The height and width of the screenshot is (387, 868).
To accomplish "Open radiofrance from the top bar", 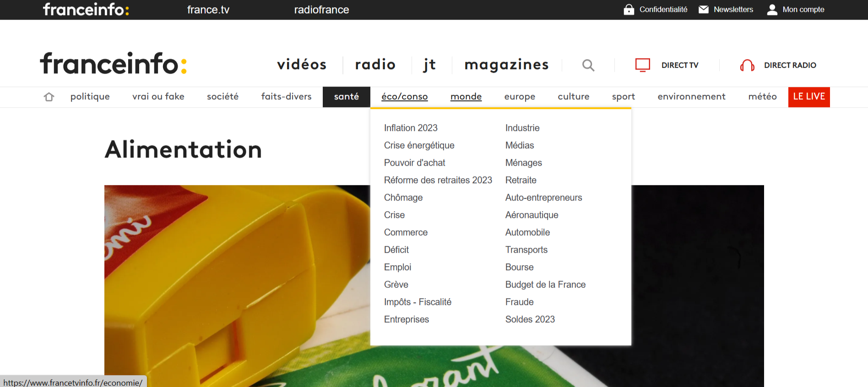I will (321, 10).
